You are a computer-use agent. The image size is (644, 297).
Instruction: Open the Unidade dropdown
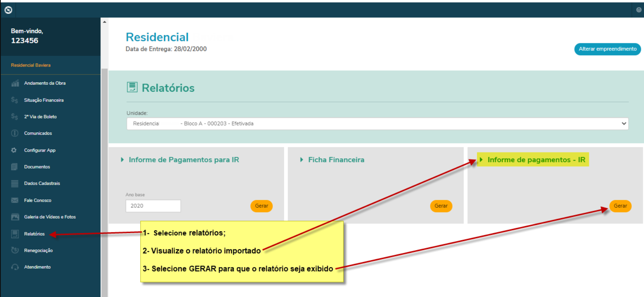(x=377, y=124)
